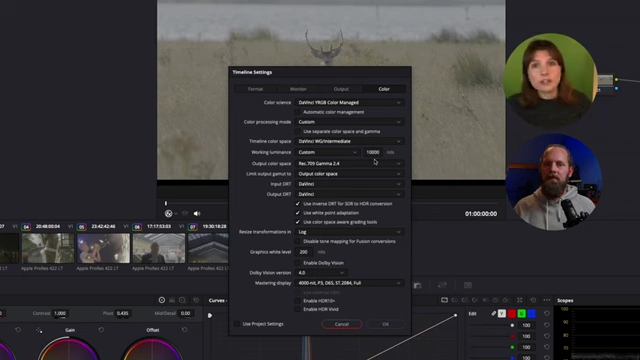Screen dimensions: 640x360
Task: Click the curves expand view icon
Action: [x=520, y=300]
